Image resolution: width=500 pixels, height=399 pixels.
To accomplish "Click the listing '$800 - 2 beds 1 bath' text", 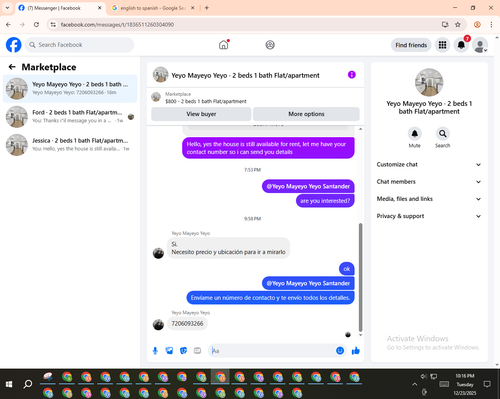I will [x=206, y=101].
